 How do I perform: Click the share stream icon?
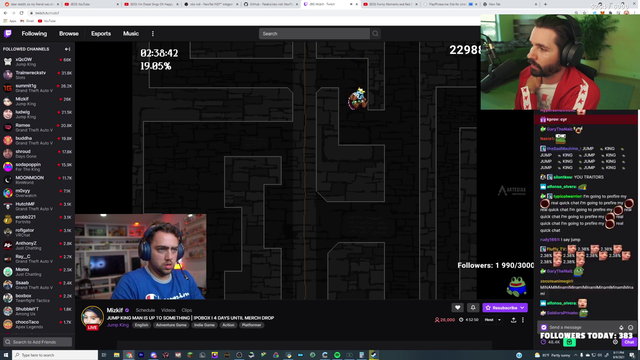tap(513, 320)
